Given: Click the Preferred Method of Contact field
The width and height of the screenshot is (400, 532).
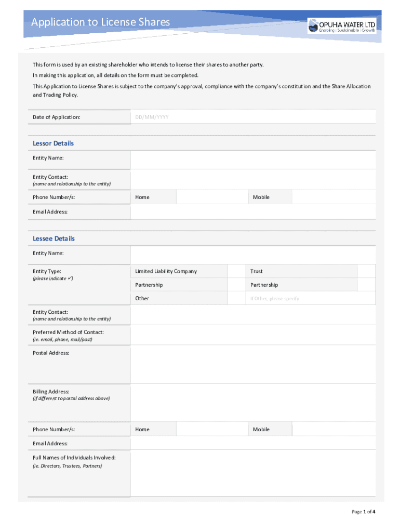Looking at the screenshot, I should point(252,335).
